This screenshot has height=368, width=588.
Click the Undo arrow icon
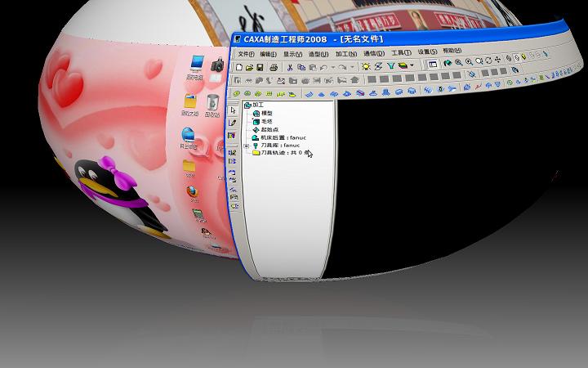[323, 68]
